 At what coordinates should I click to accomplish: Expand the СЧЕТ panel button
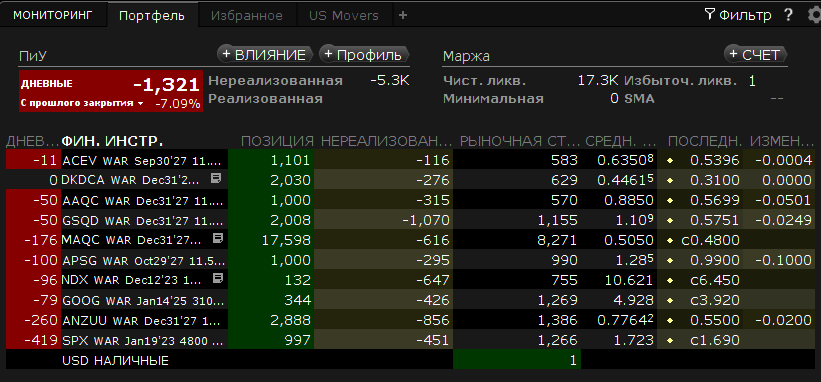coord(756,54)
